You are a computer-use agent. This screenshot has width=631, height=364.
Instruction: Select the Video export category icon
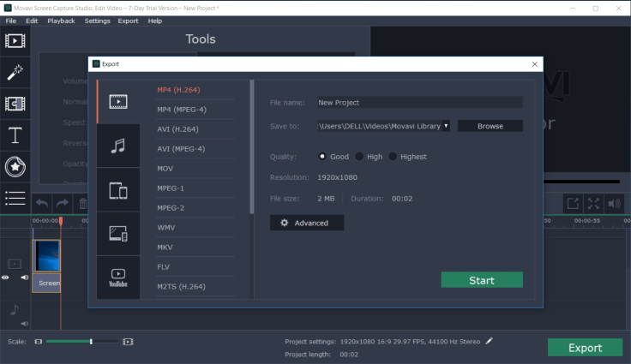(x=118, y=102)
